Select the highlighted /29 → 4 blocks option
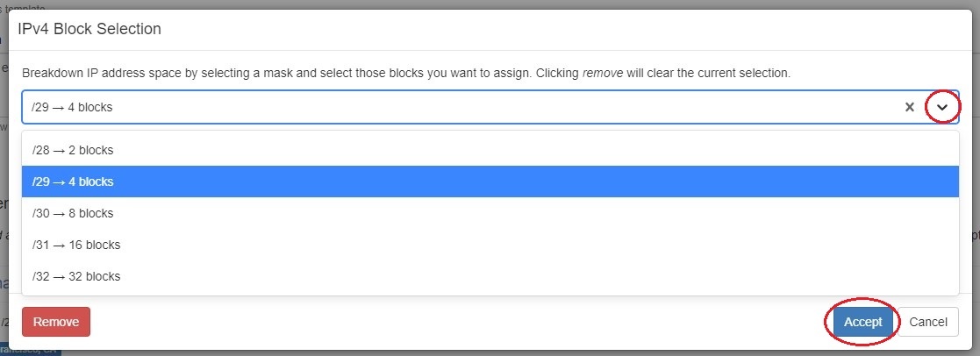 73,182
